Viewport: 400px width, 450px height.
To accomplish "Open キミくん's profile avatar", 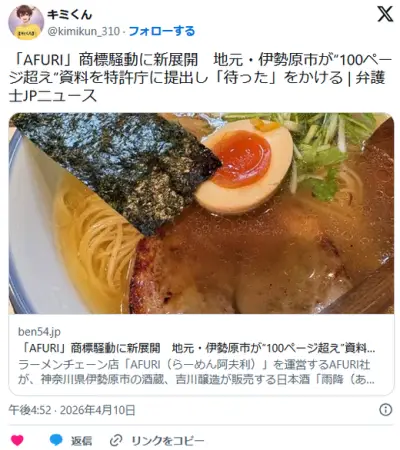I will pyautogui.click(x=26, y=22).
